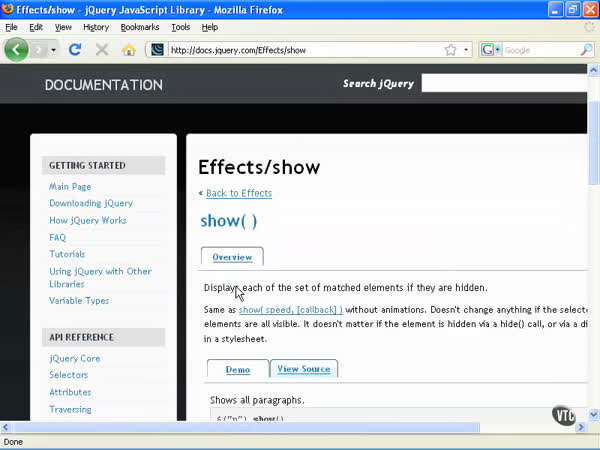Screen dimensions: 600x450
Task: Follow the Back to Effects link
Action: pos(238,193)
